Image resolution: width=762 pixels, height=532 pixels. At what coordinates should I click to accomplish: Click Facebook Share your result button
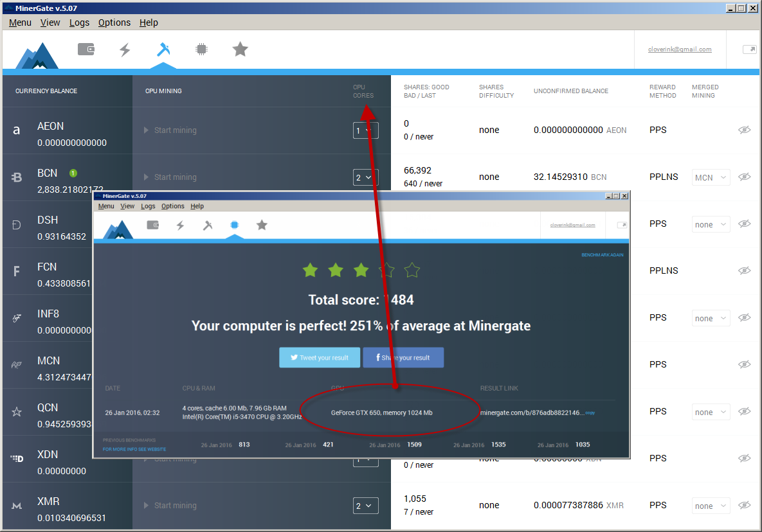[x=403, y=358]
